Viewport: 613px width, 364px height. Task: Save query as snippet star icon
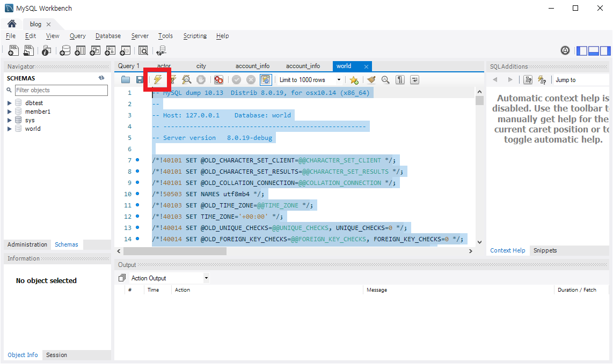(354, 80)
